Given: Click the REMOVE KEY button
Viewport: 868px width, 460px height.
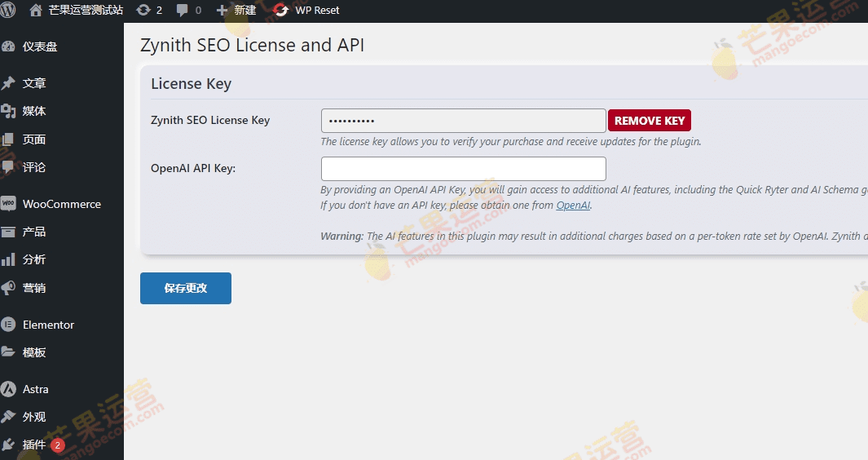Looking at the screenshot, I should (x=650, y=120).
